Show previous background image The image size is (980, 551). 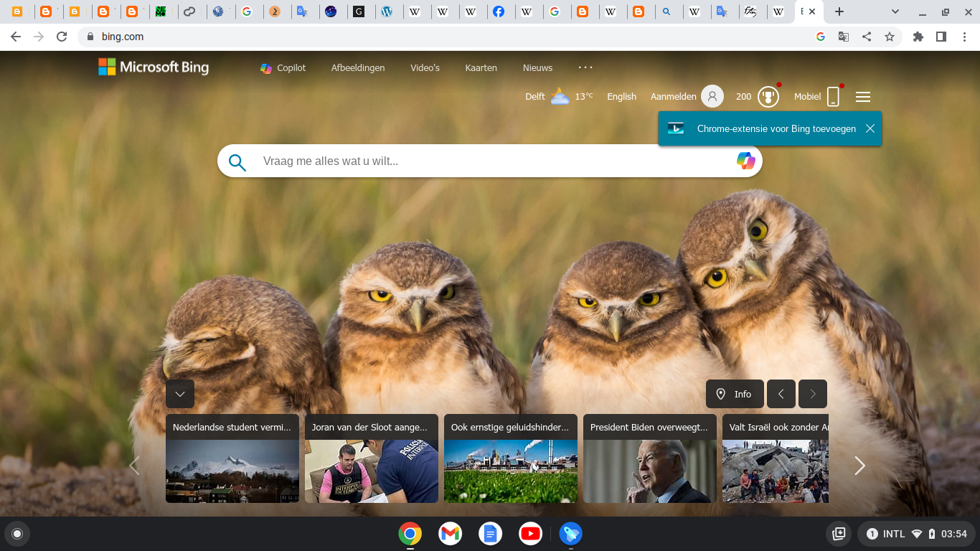(x=781, y=394)
